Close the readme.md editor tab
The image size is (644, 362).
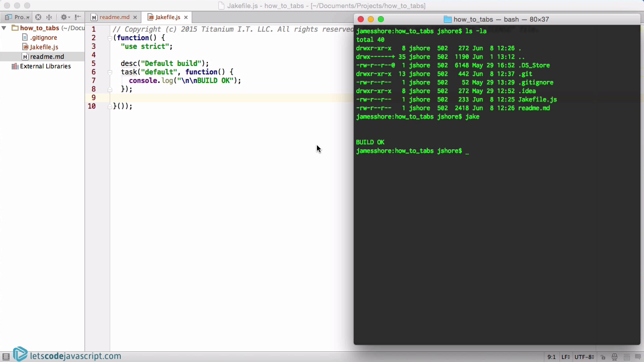[135, 17]
